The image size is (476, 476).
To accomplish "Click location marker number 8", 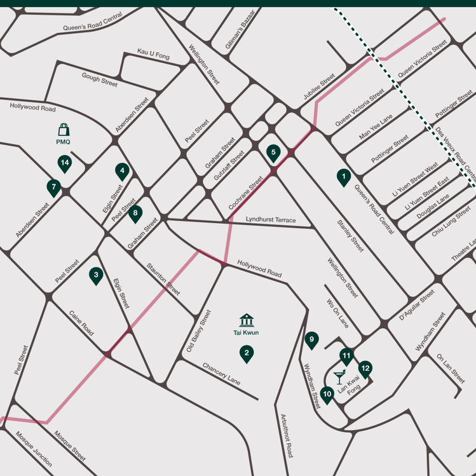I will 135,214.
